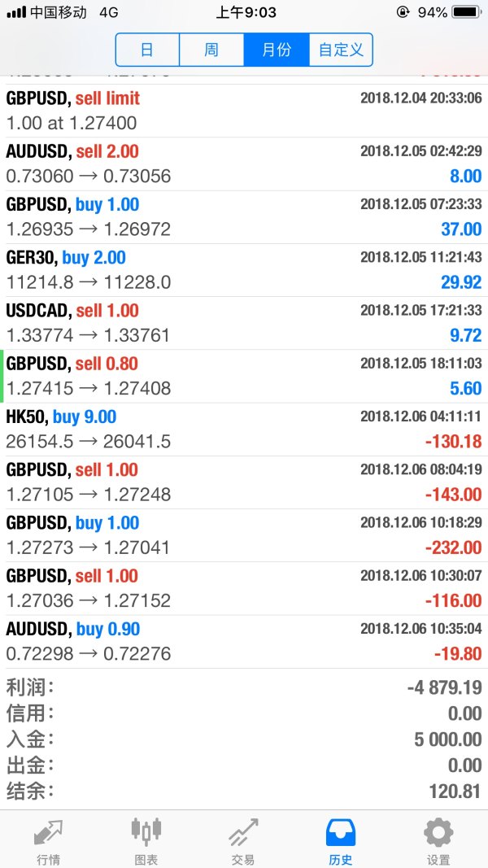Screen dimensions: 488x868
Task: Tap the GBPUSD sell 0.80 row
Action: point(244,376)
